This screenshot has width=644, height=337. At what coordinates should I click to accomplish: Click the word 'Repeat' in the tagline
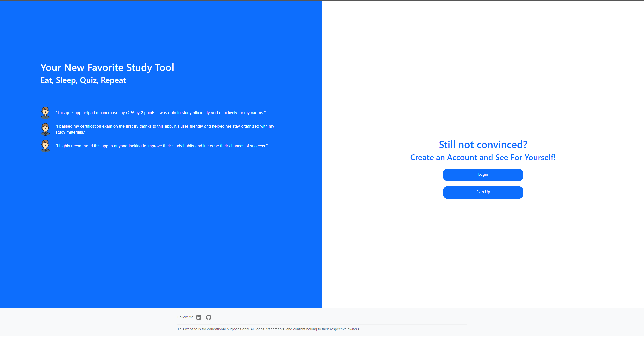point(113,80)
